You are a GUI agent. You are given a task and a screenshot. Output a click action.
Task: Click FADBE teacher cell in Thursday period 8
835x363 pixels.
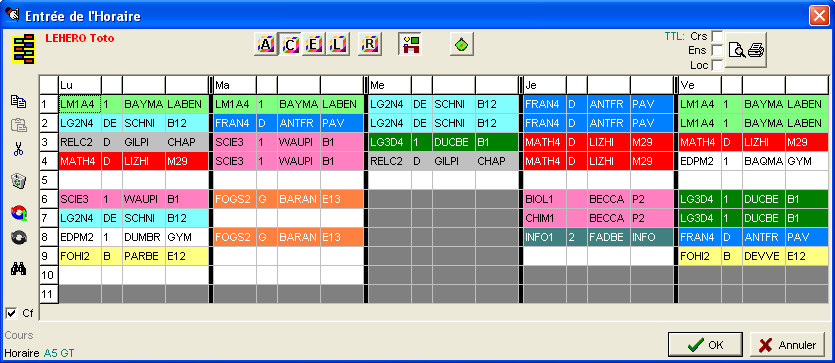[609, 237]
